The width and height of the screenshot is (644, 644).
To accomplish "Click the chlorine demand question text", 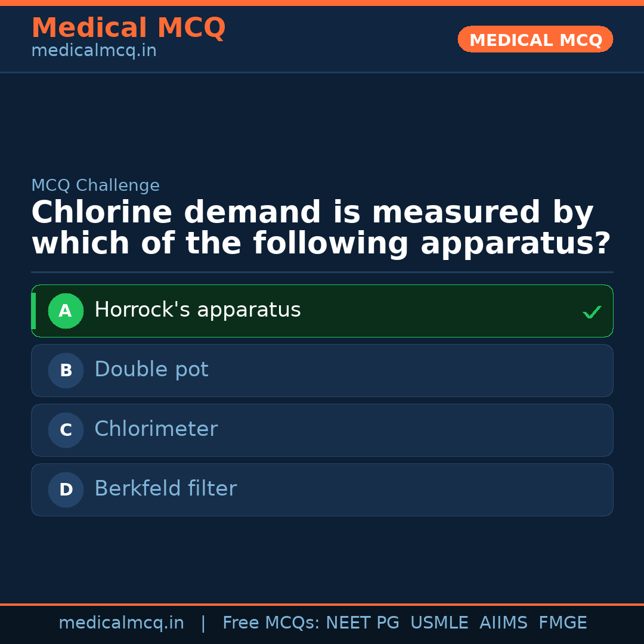I will point(321,228).
